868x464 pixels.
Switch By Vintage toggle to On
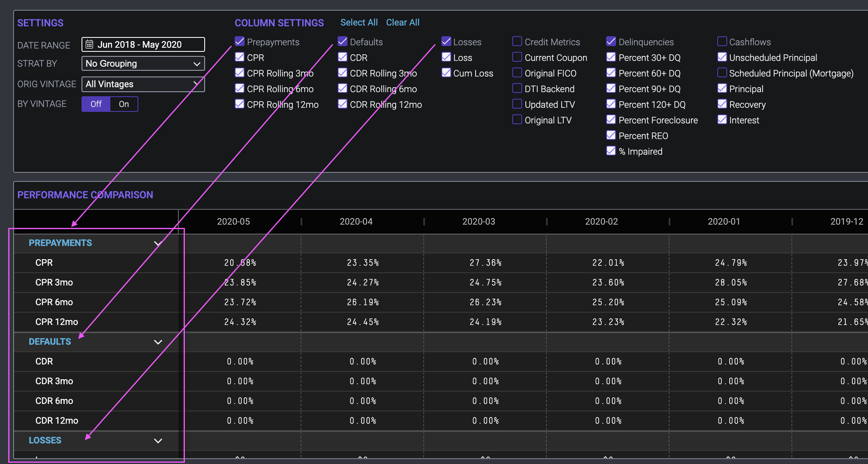pyautogui.click(x=124, y=104)
